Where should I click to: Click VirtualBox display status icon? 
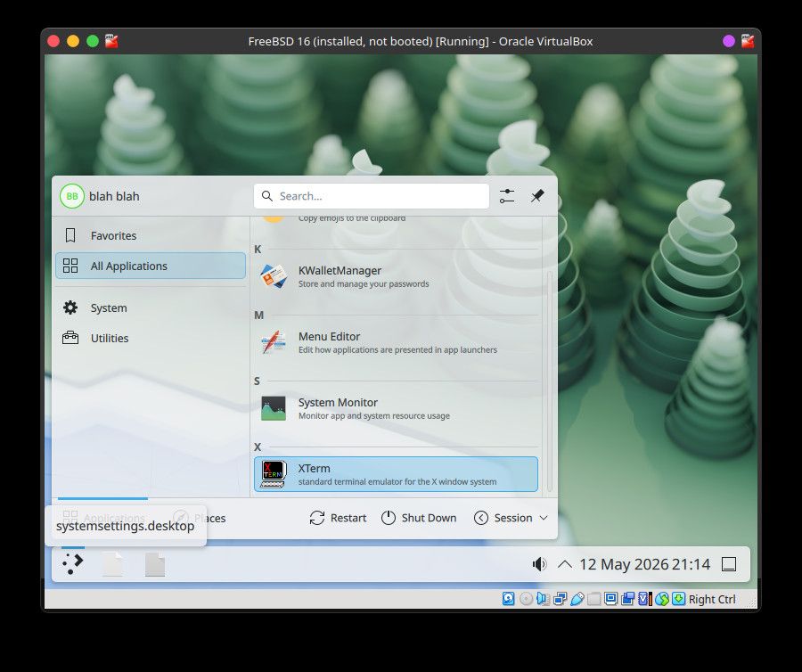(610, 599)
